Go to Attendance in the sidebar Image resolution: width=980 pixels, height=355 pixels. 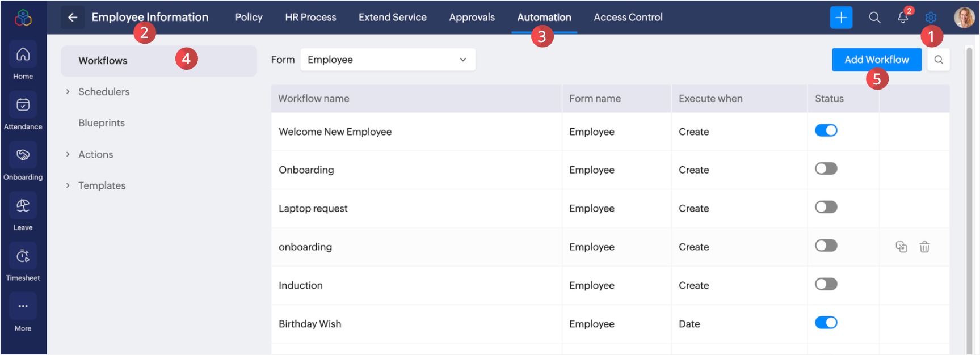click(23, 105)
